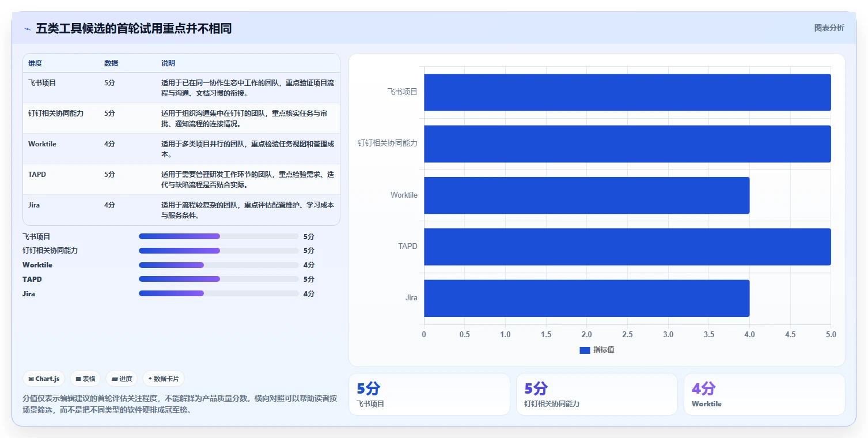Click description starting 适用于已在同一协作生态
Screen dimensions: 868x438
coord(248,88)
